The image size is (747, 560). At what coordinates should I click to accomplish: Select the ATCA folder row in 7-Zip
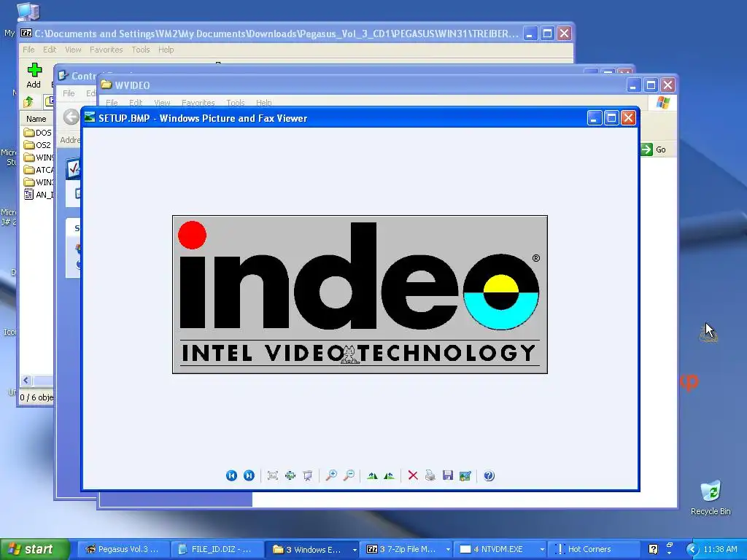point(38,169)
